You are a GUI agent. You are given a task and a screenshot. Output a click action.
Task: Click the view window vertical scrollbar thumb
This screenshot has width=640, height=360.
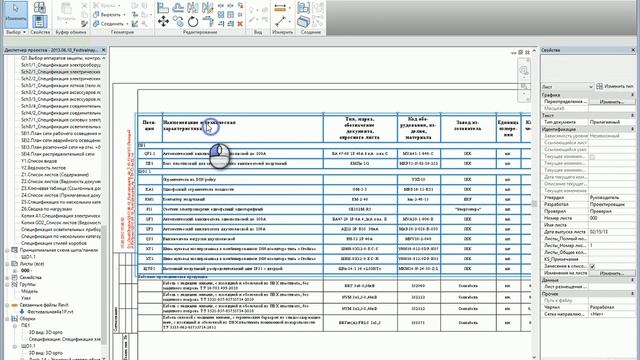pyautogui.click(x=534, y=204)
